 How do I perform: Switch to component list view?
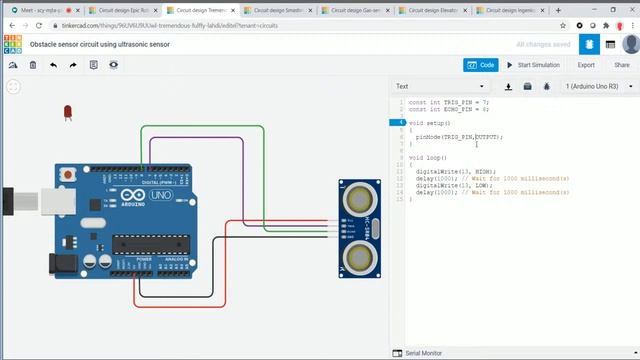[x=610, y=44]
